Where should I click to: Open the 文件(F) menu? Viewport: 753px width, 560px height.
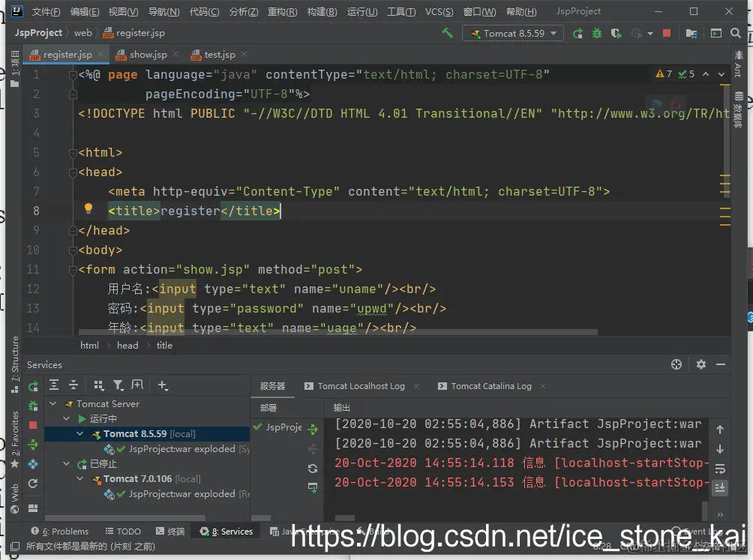46,11
